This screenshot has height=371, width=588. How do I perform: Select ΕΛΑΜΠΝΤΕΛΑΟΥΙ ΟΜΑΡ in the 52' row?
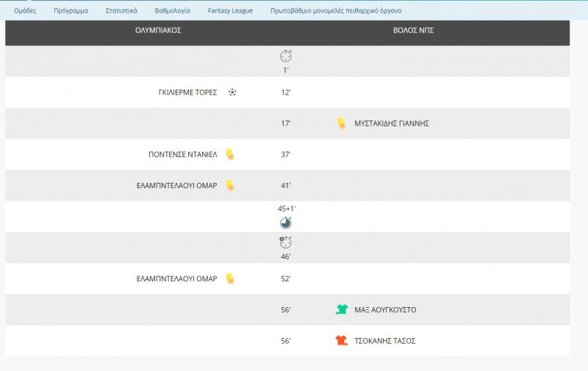click(x=177, y=279)
